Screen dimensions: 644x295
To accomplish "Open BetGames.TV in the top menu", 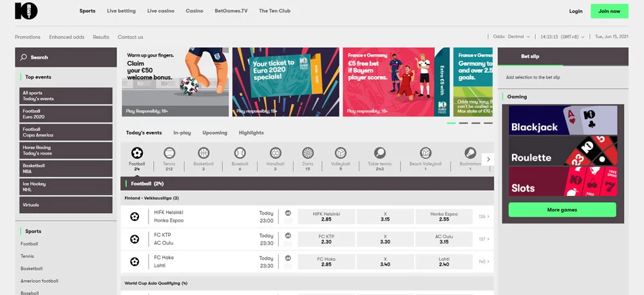I will (x=231, y=11).
